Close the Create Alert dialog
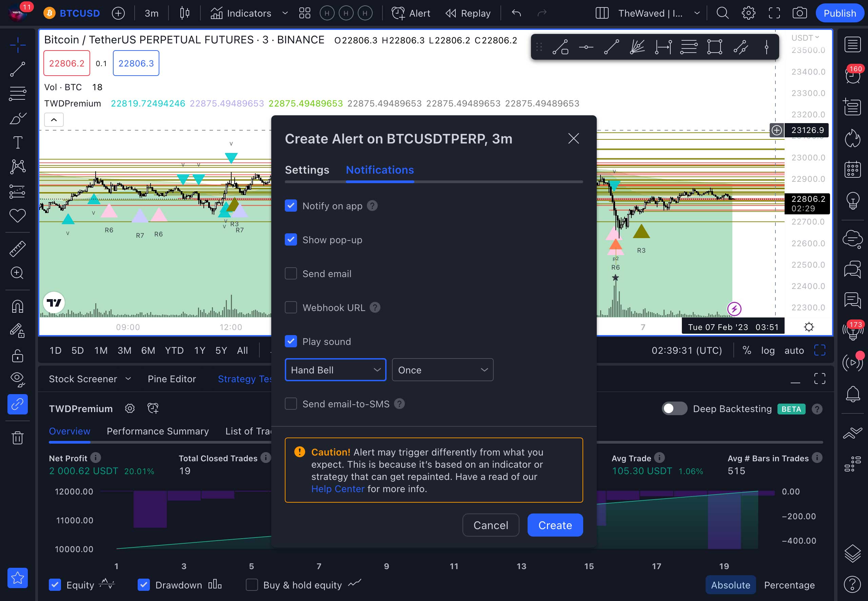868x601 pixels. coord(573,139)
